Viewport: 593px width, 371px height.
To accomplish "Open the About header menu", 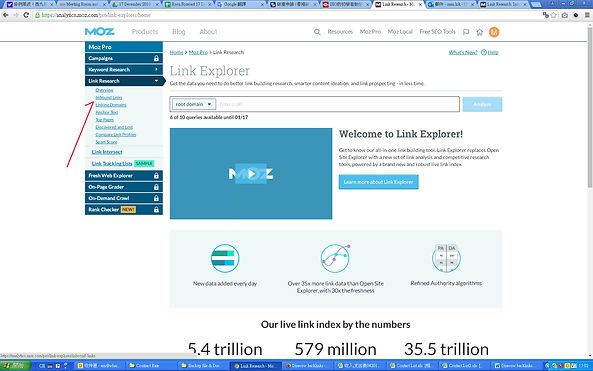I will click(208, 32).
